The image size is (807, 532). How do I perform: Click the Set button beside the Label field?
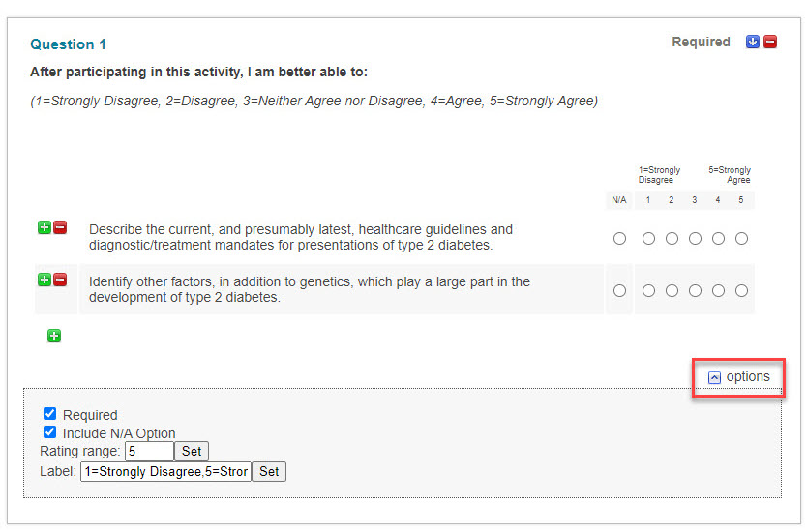click(269, 471)
